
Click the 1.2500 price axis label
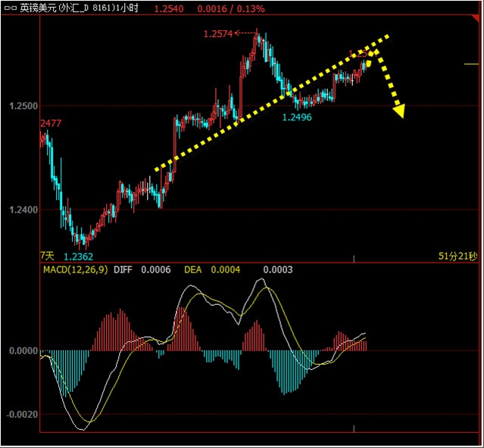point(23,106)
